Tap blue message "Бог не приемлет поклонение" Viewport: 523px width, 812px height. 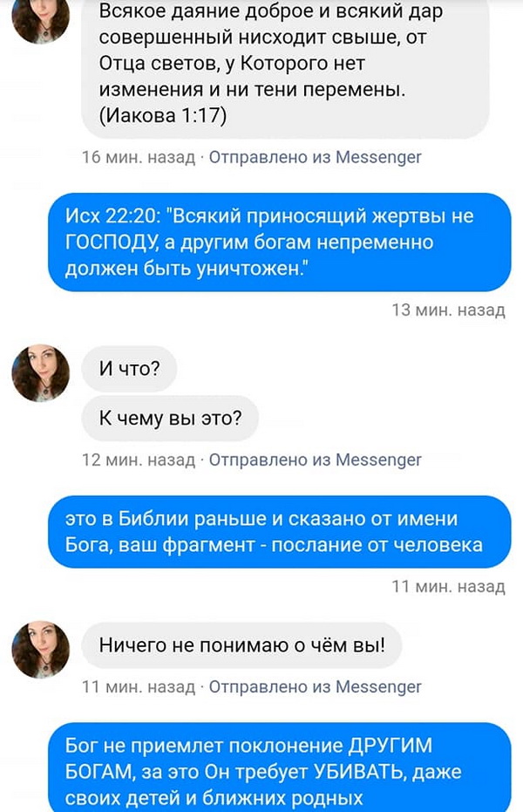tap(280, 768)
